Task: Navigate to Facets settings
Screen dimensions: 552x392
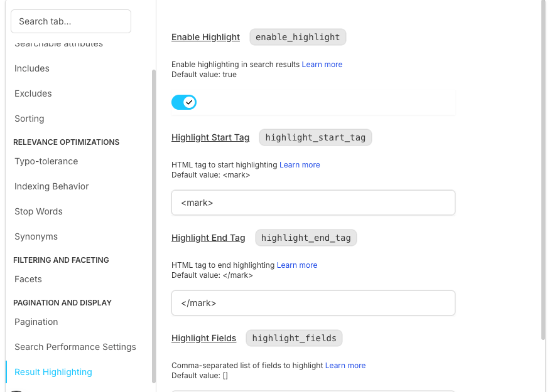Action: pos(28,279)
